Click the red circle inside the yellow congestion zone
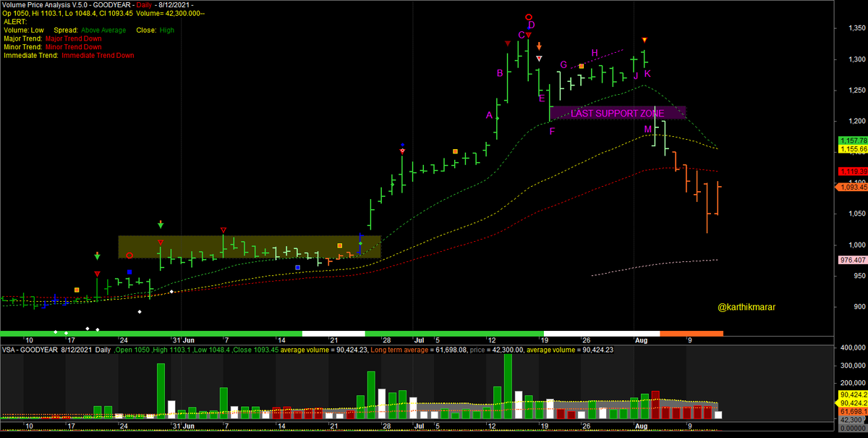Viewport: 868px width, 438px height. [129, 255]
